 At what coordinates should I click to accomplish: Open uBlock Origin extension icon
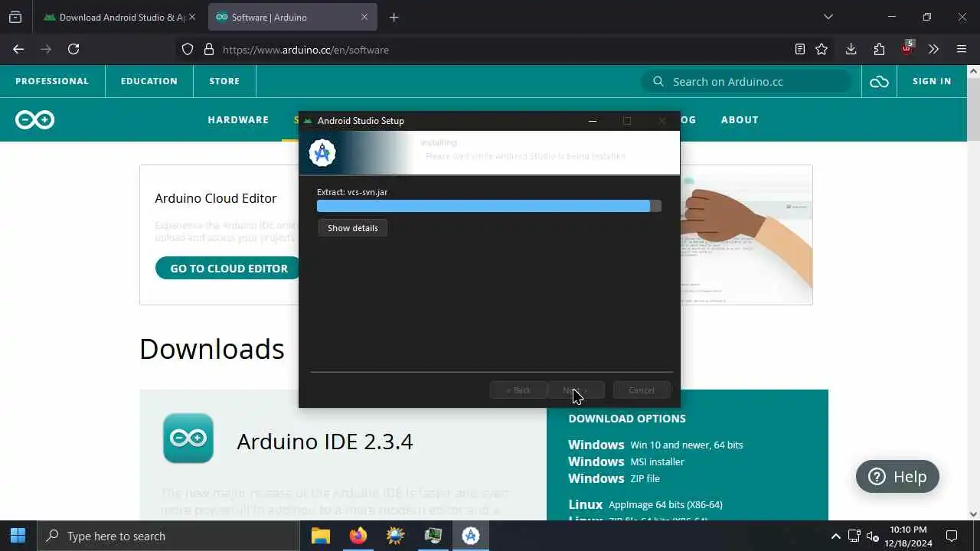point(906,48)
